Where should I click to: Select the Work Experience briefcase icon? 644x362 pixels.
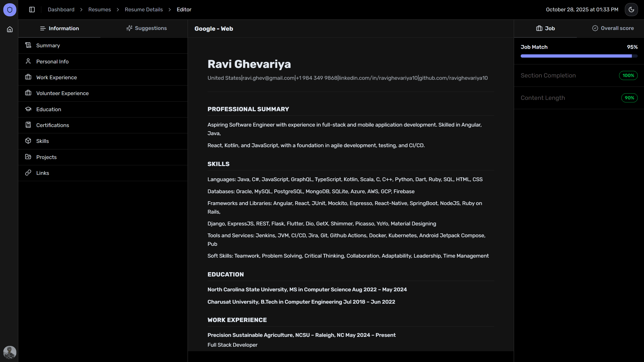28,77
